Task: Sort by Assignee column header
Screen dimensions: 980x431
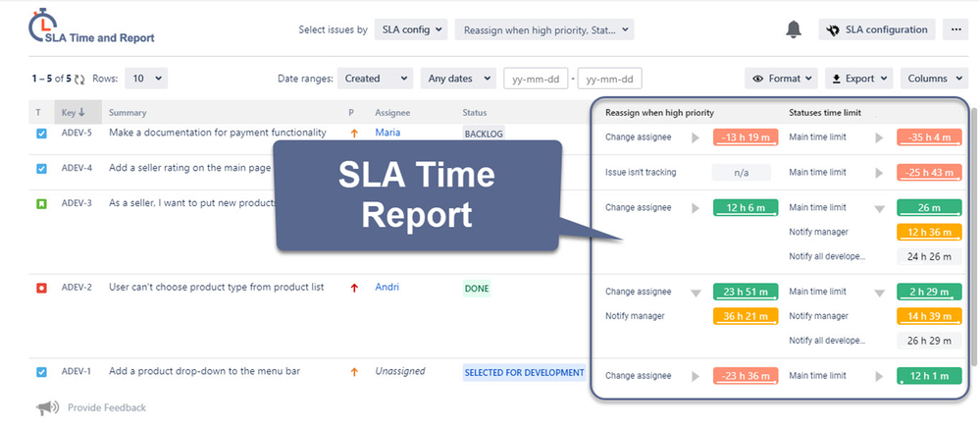Action: coord(392,113)
